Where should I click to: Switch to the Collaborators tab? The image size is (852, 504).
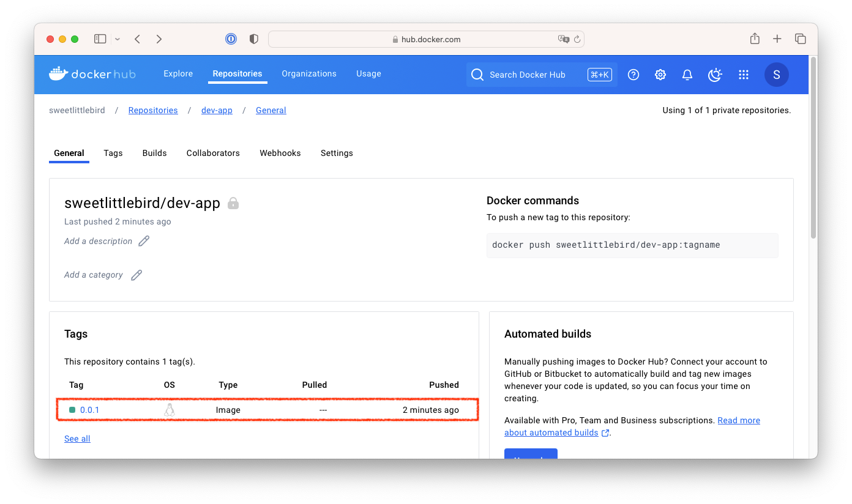213,153
